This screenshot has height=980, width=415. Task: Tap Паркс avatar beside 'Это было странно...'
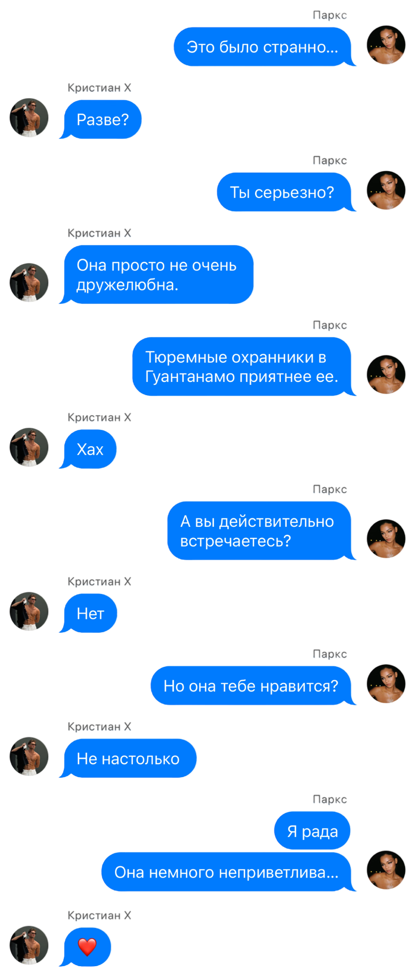point(386,45)
